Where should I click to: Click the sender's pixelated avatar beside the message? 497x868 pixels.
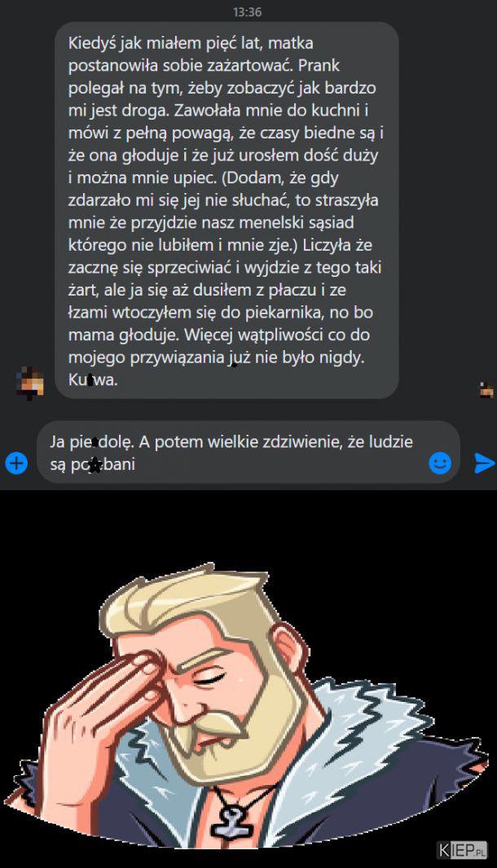[x=32, y=382]
